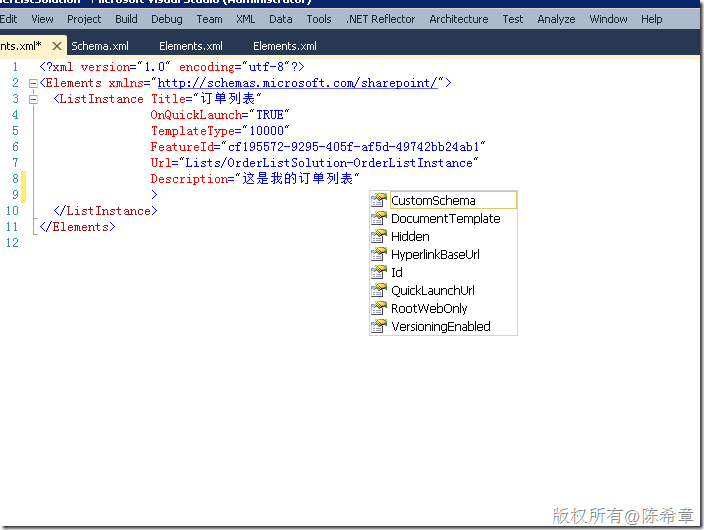Click the Url value Lists/OrderListSolution-OrderListInstance
704x530 pixels.
(329, 163)
